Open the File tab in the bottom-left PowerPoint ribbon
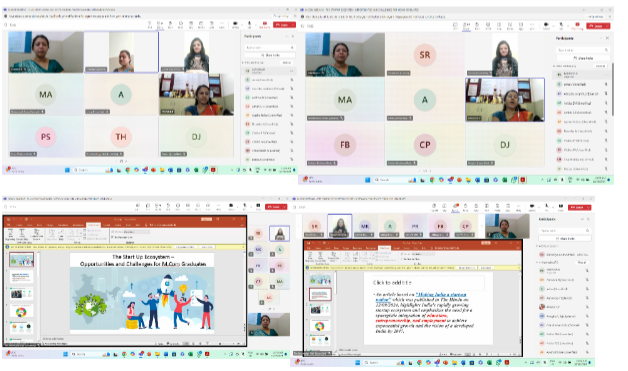The image size is (628, 371). (9, 225)
